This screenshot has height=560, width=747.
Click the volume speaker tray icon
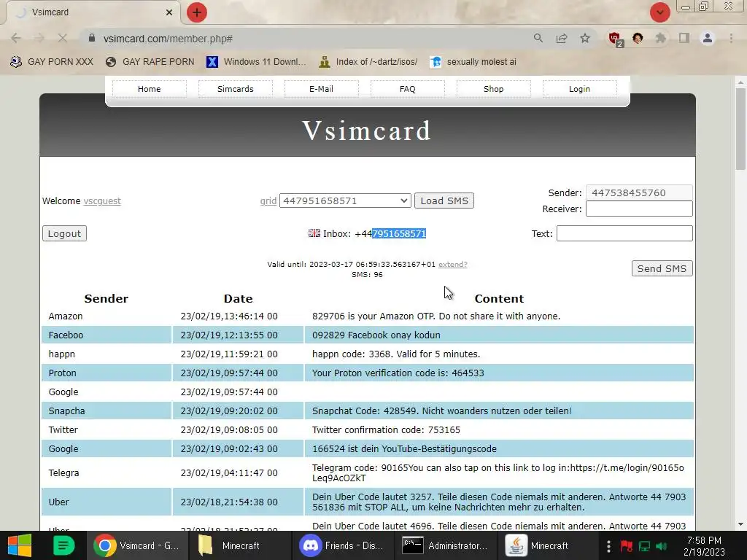pyautogui.click(x=661, y=545)
